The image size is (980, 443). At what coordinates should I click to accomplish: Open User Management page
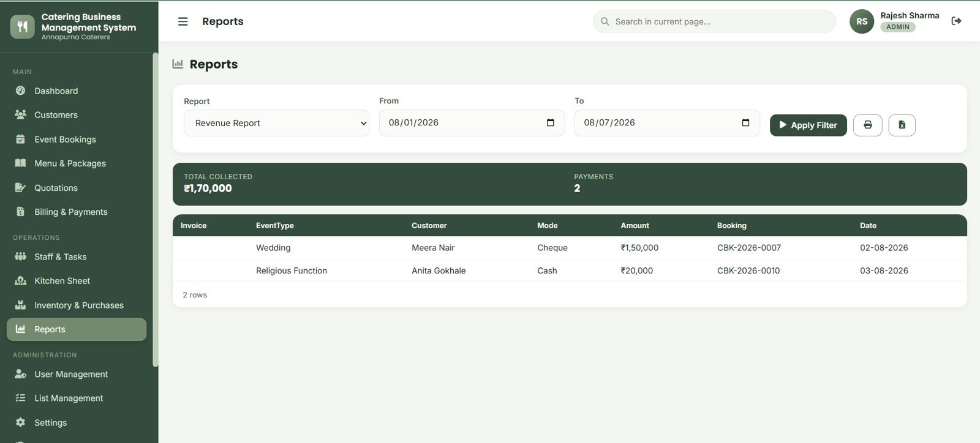77,374
